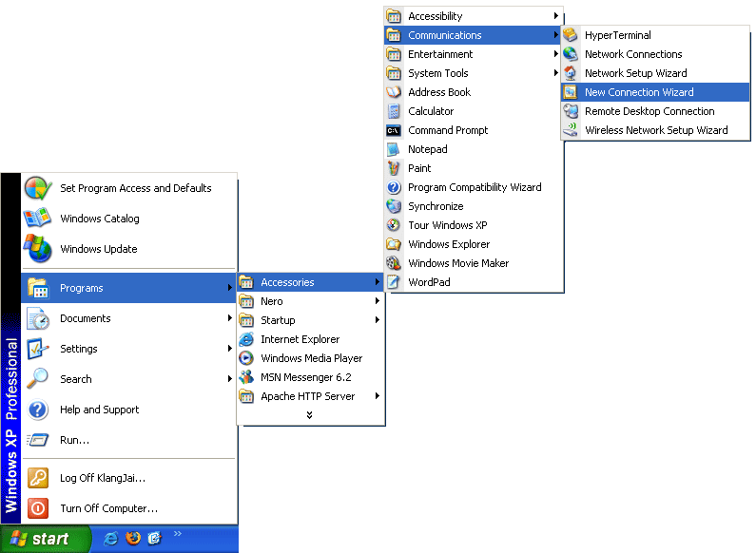The height and width of the screenshot is (553, 756).
Task: Click the Network Connections globe icon
Action: tap(571, 54)
